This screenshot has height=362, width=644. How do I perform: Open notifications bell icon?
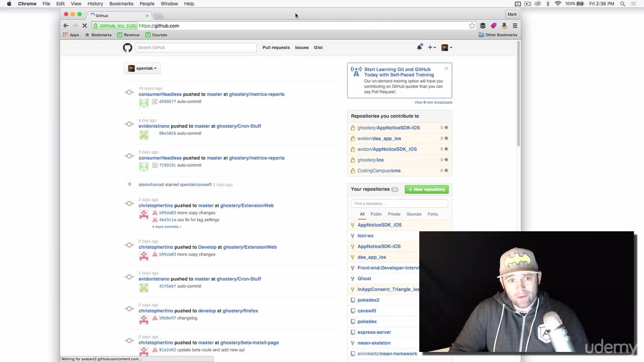419,47
